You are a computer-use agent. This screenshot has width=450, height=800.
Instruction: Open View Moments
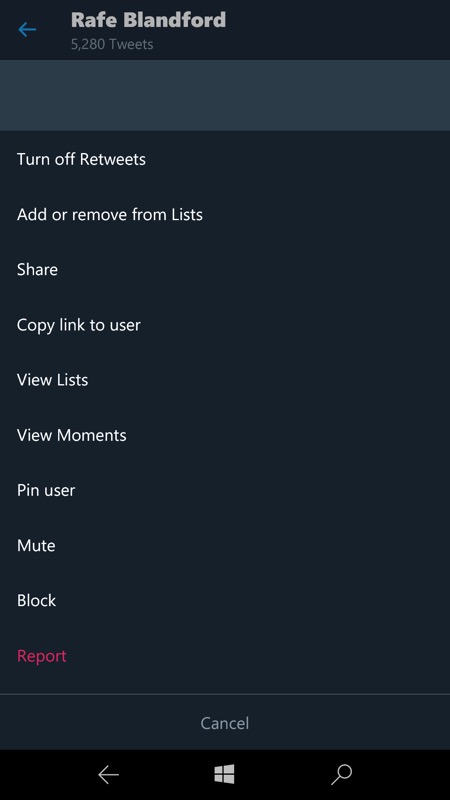[x=71, y=435]
